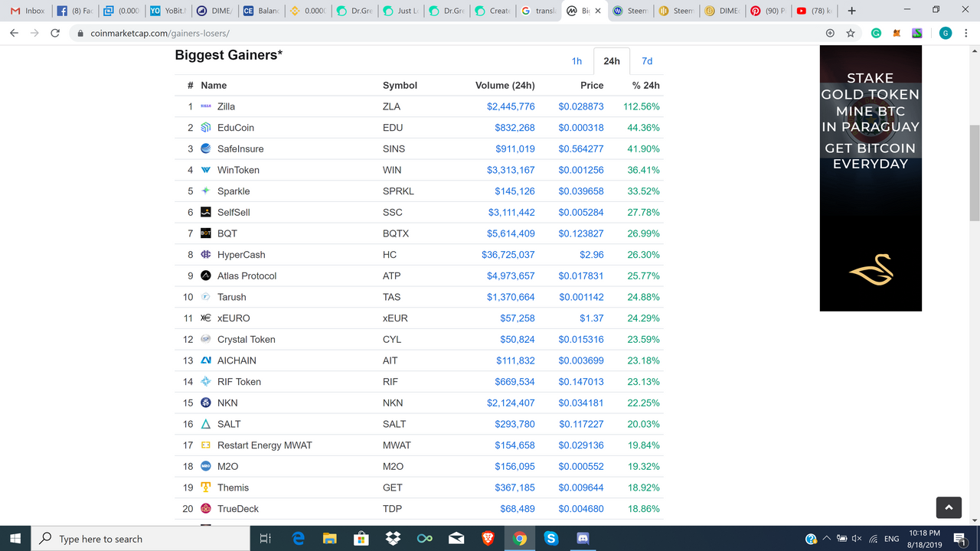The width and height of the screenshot is (980, 551).
Task: Click the SelfSell logo icon
Action: coord(206,212)
